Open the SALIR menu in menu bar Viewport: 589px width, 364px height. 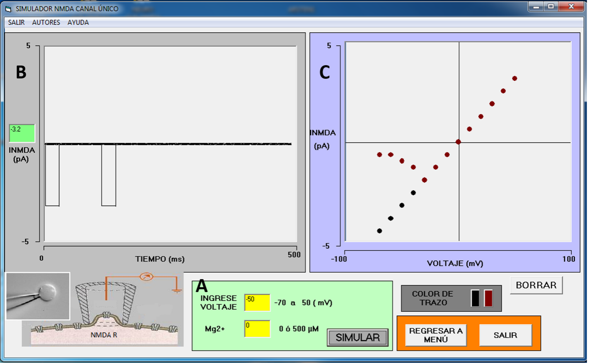[16, 22]
